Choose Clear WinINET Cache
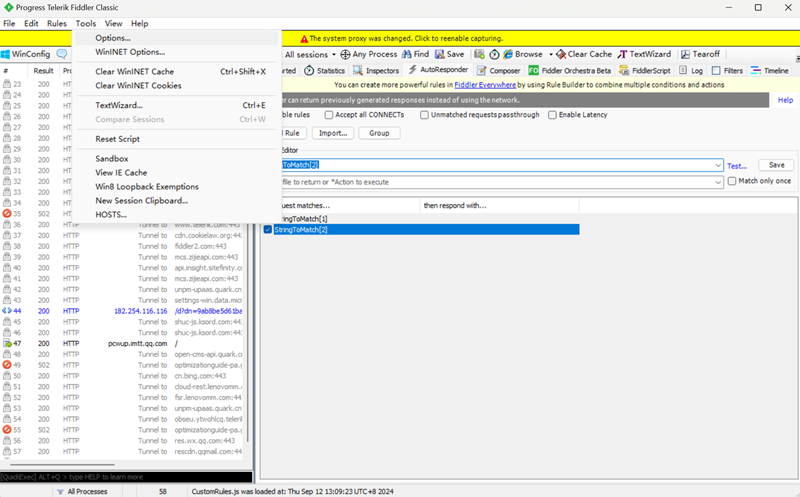 point(177,71)
